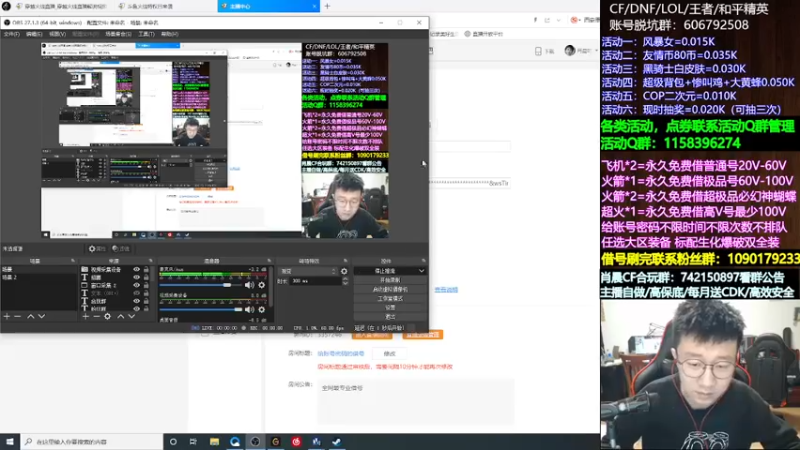The image size is (800, 450).
Task: Open the Task View taskbar icon
Action: (x=193, y=442)
